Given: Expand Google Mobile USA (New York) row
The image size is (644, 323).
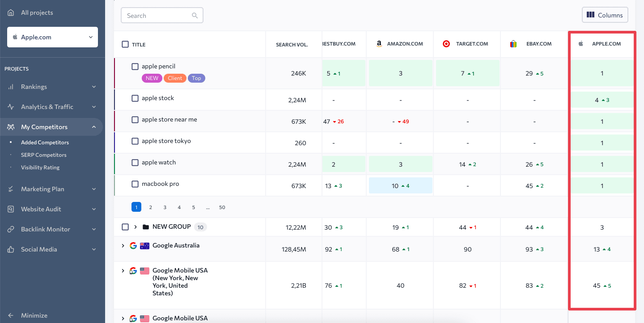Looking at the screenshot, I should pyautogui.click(x=123, y=271).
